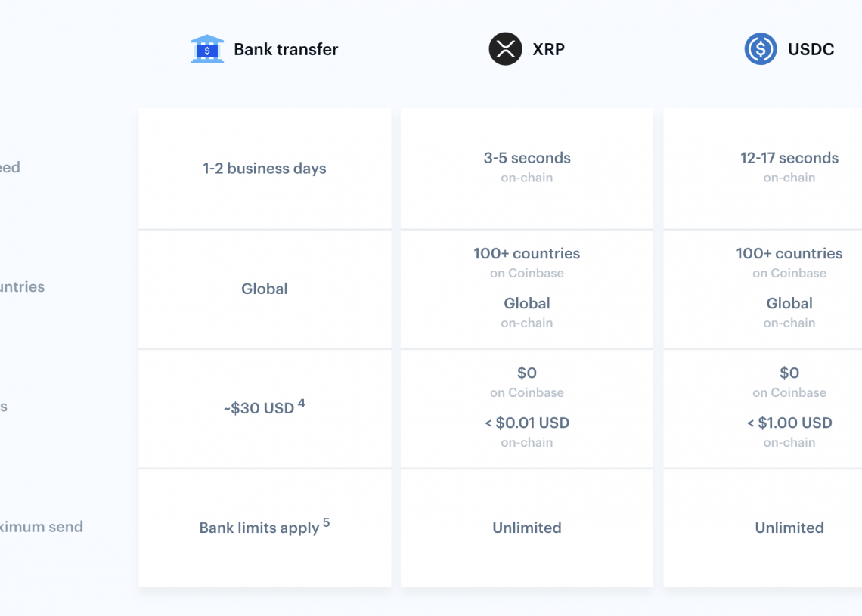Click the 12-17 seconds USDC speed text
Screen dimensions: 862x616
pos(789,158)
